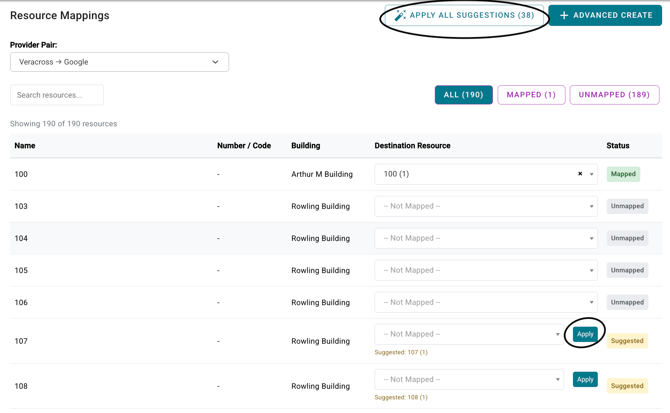
Task: Open destination dropdown for resource 108
Action: (x=557, y=380)
